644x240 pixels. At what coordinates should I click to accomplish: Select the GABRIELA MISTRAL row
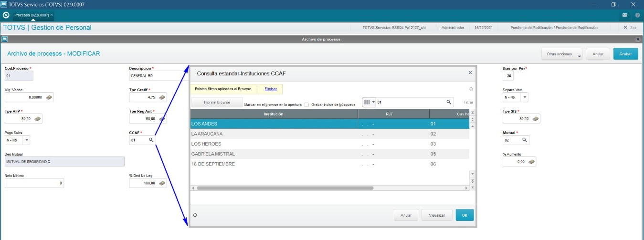coord(329,154)
